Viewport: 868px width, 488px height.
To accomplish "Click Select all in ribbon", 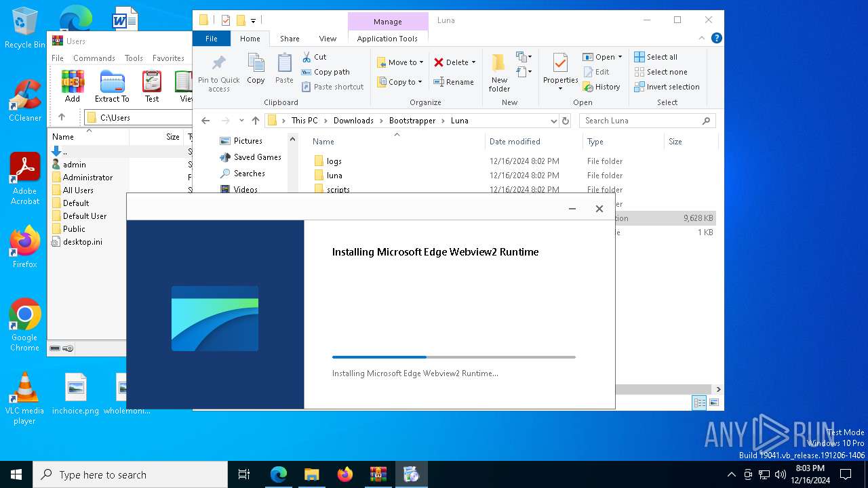I will point(656,57).
